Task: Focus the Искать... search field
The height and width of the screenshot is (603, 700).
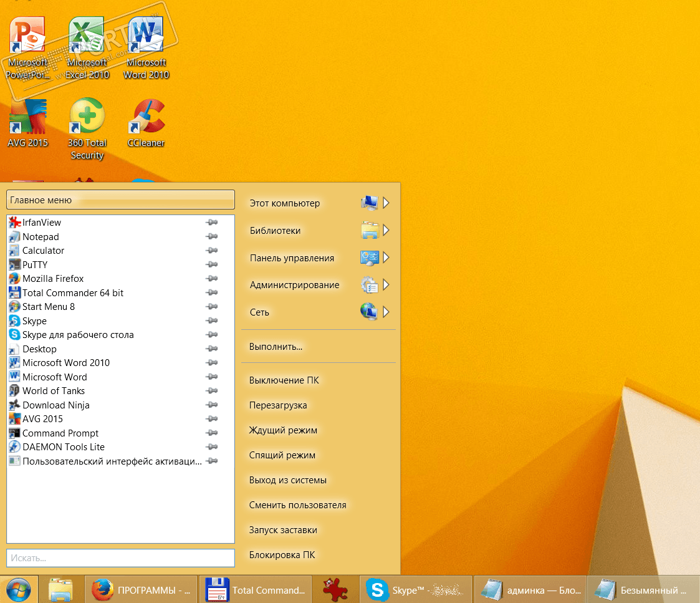Action: tap(120, 558)
